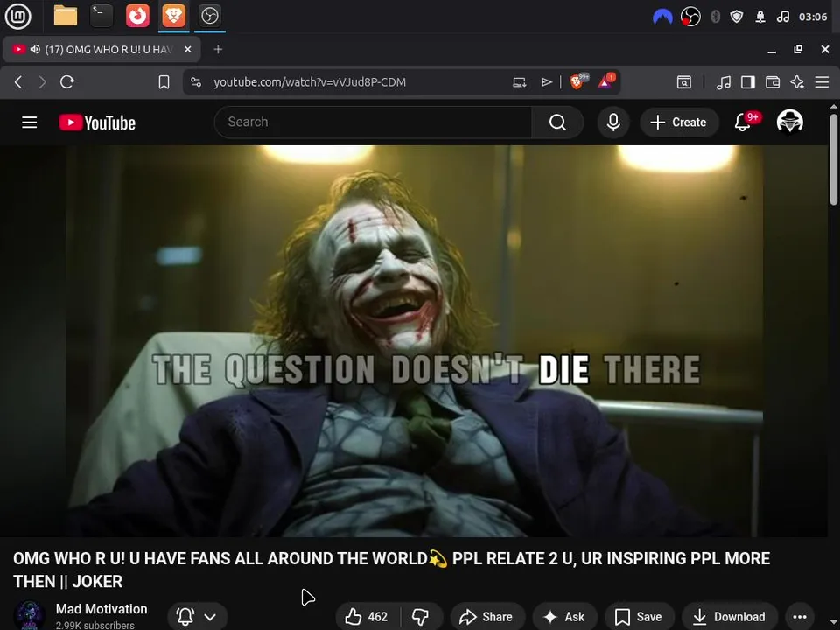Viewport: 840px width, 630px height.
Task: Switch to Brave browser taskbar item
Action: click(x=173, y=16)
